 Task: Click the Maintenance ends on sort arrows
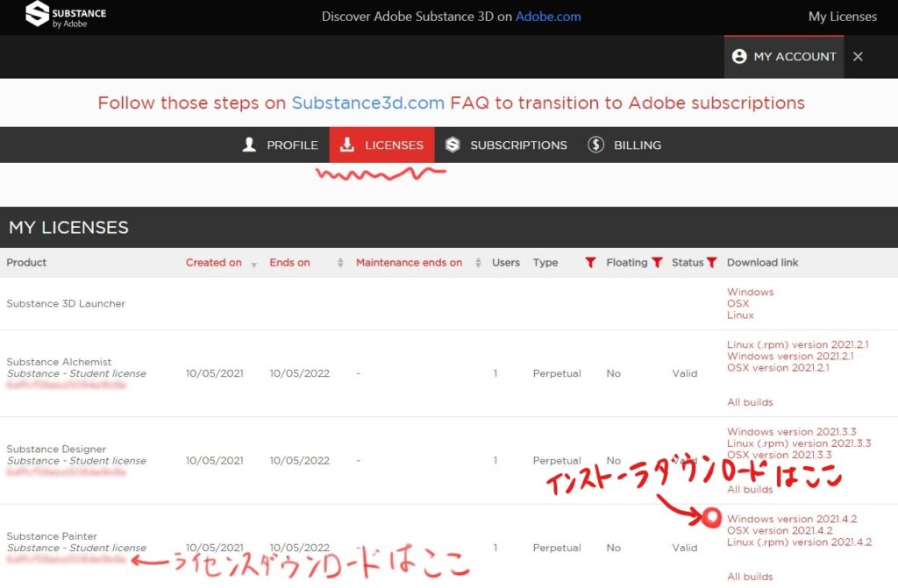[478, 263]
